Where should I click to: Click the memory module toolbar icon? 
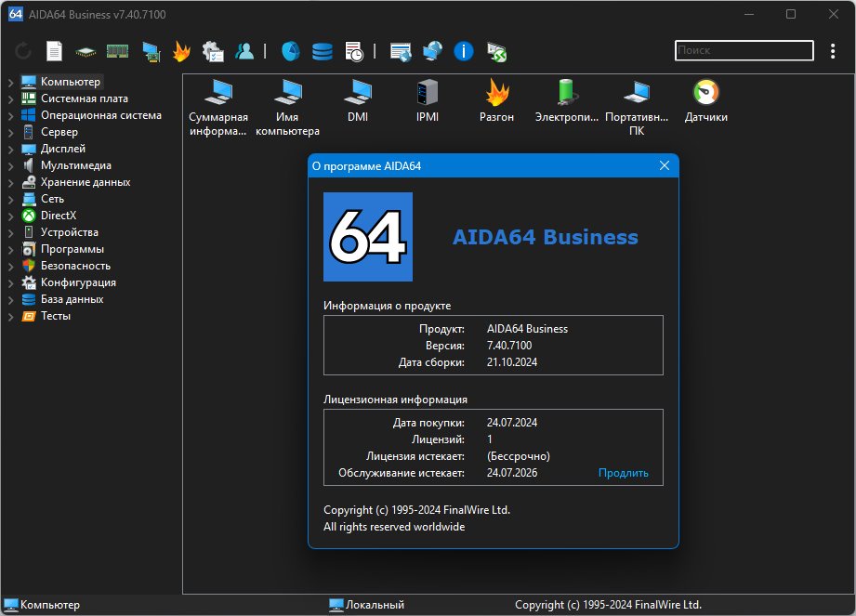[117, 51]
